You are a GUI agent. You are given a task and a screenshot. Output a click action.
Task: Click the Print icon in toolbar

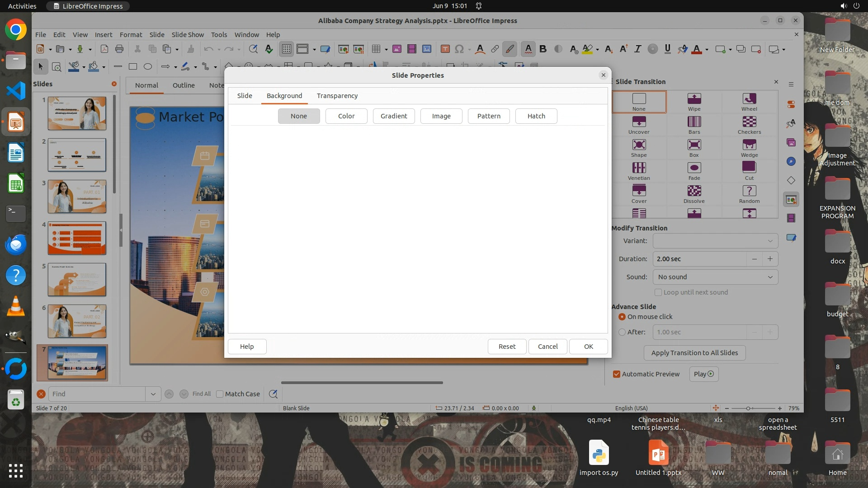point(119,49)
